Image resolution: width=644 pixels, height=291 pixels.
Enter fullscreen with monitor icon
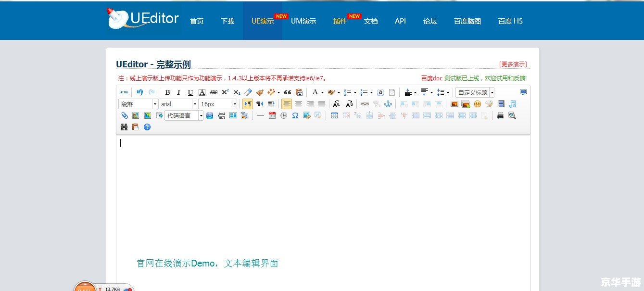pyautogui.click(x=523, y=92)
